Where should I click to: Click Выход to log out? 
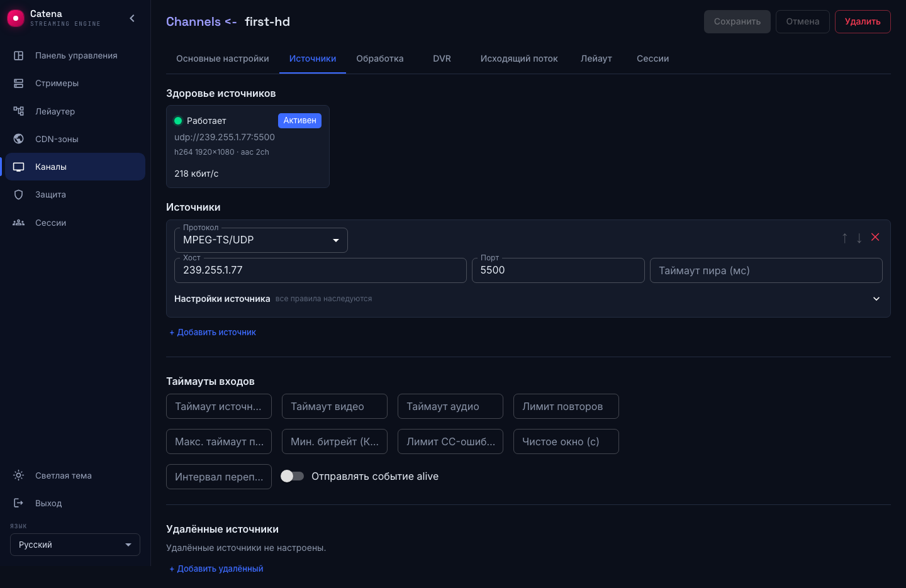coord(75,503)
